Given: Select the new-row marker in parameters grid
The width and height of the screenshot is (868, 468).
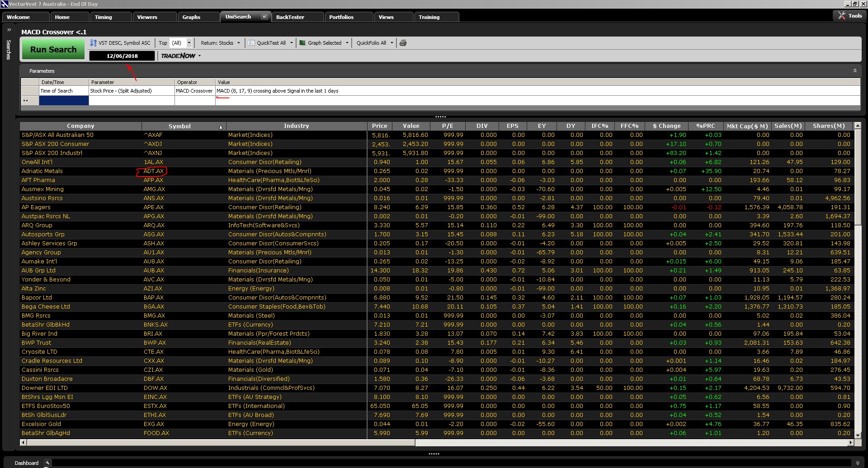Looking at the screenshot, I should pos(30,100).
